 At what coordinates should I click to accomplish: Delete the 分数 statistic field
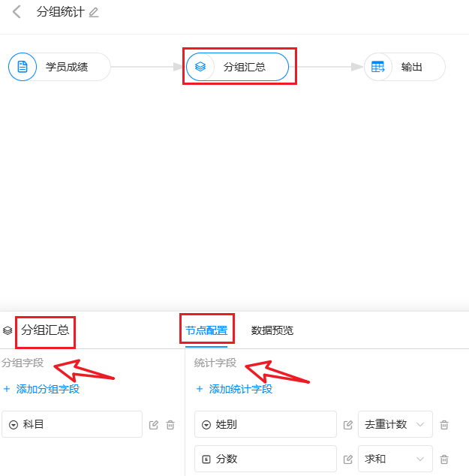[444, 459]
